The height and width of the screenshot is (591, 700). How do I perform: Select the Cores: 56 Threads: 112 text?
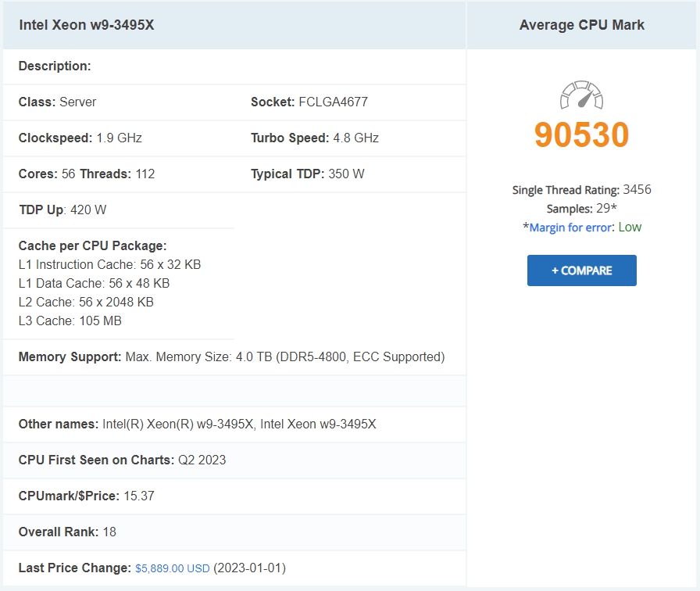87,174
